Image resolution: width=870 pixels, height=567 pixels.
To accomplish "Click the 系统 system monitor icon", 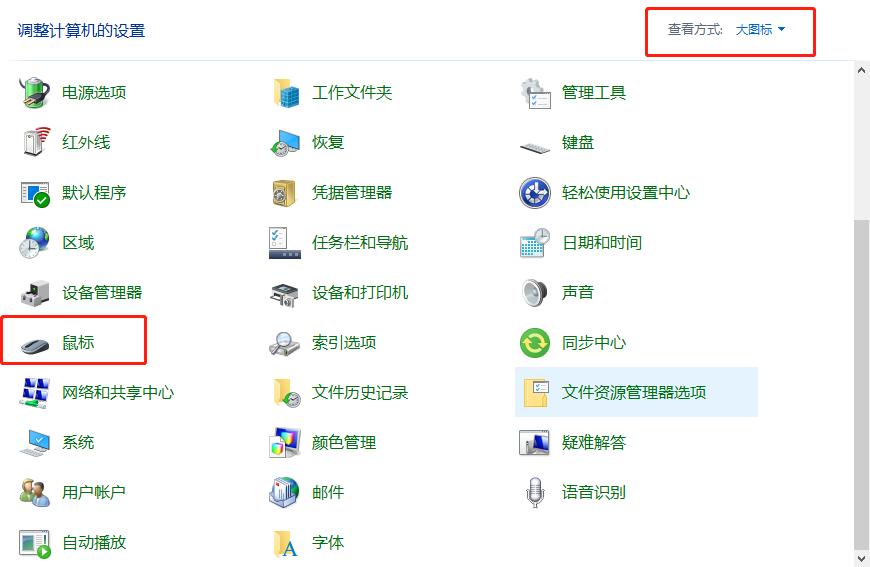I will (35, 443).
